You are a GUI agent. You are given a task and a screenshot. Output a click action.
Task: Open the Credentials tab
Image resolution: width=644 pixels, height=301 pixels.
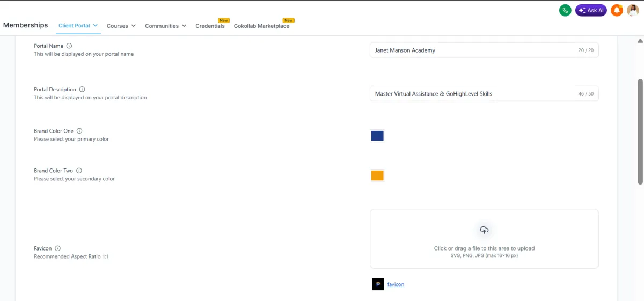coord(210,26)
